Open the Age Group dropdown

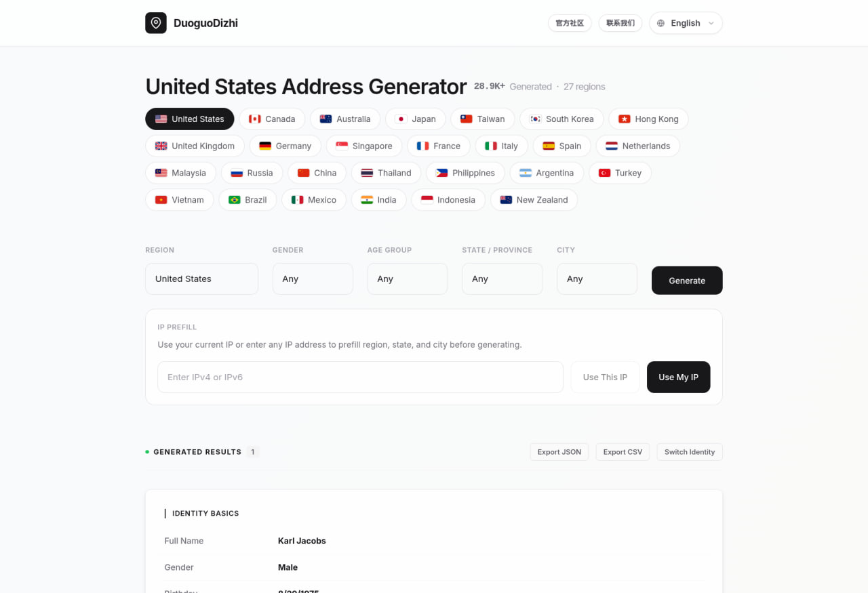pos(407,279)
